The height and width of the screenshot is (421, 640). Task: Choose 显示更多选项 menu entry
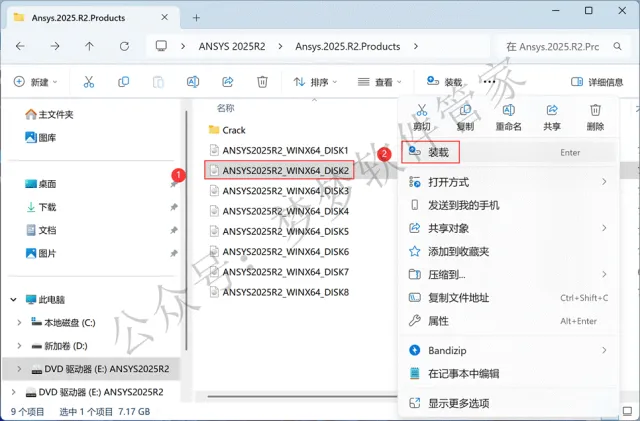(x=508, y=403)
